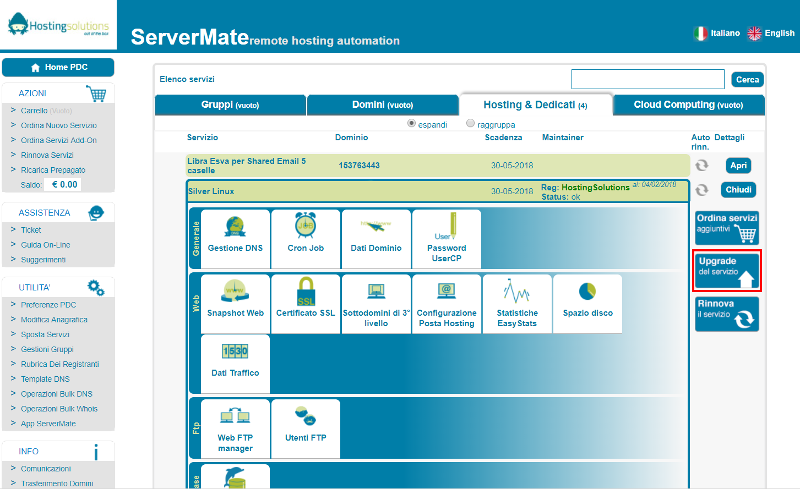Click the ASSISTENZA support face icon
The image size is (800, 489).
96,213
